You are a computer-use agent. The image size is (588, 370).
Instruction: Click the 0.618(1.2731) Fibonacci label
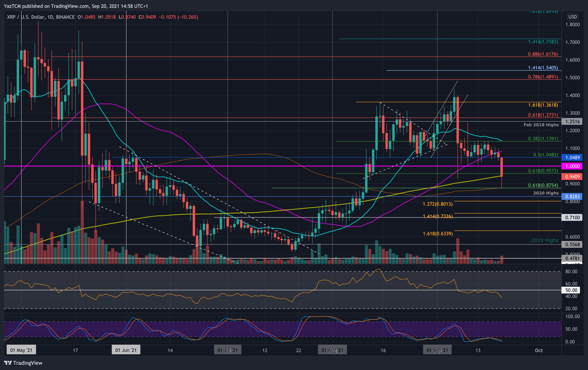coord(543,115)
